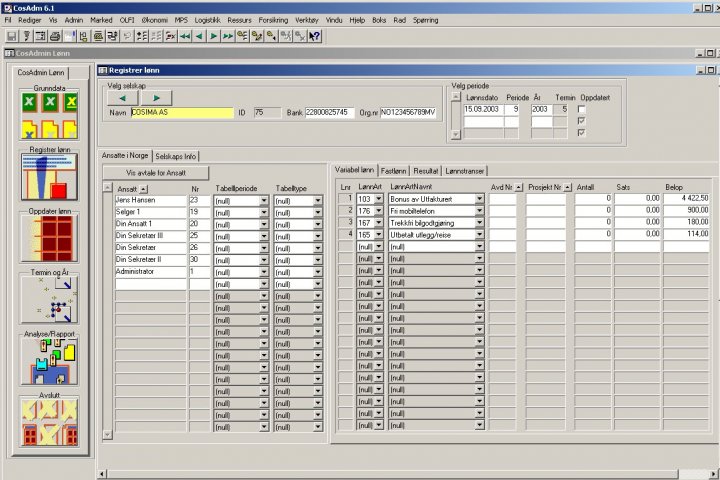Click Vis avtale for Ansatt button
The width and height of the screenshot is (720, 480).
[x=156, y=173]
